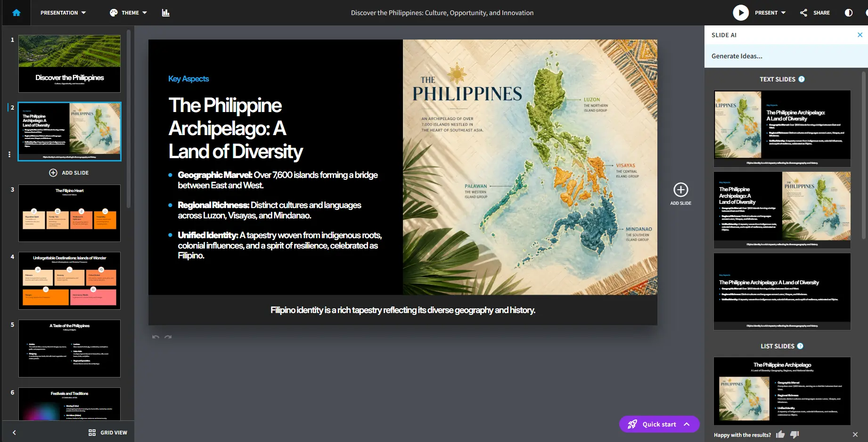The height and width of the screenshot is (442, 868).
Task: Open slide 5 A Taste of the Philippines
Action: [x=69, y=348]
